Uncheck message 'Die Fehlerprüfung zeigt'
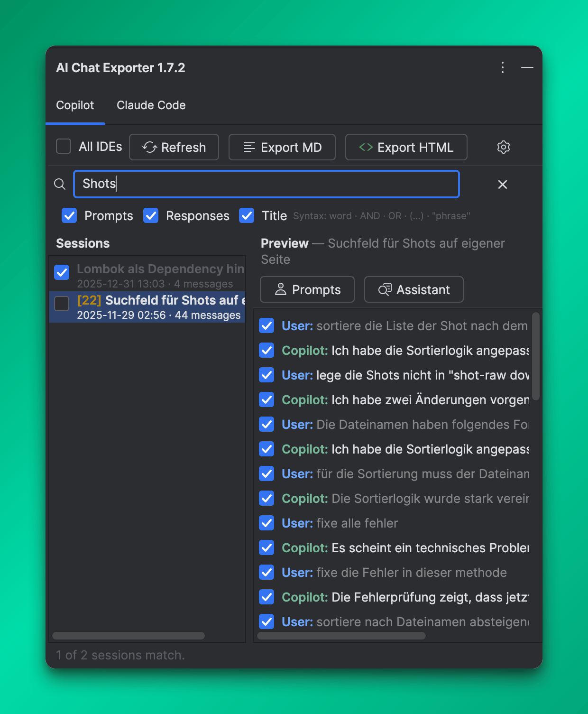The height and width of the screenshot is (714, 588). [266, 597]
